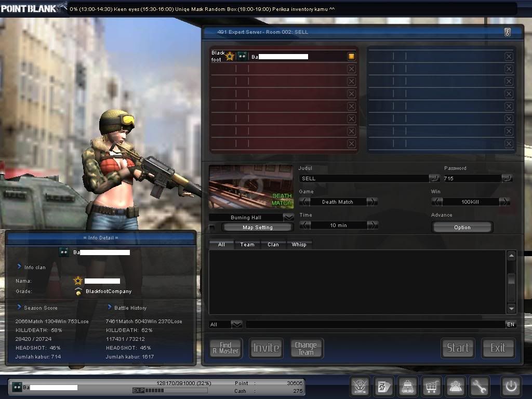Confirm Judul title with enter icon
The width and height of the screenshot is (532, 399).
[x=434, y=179]
